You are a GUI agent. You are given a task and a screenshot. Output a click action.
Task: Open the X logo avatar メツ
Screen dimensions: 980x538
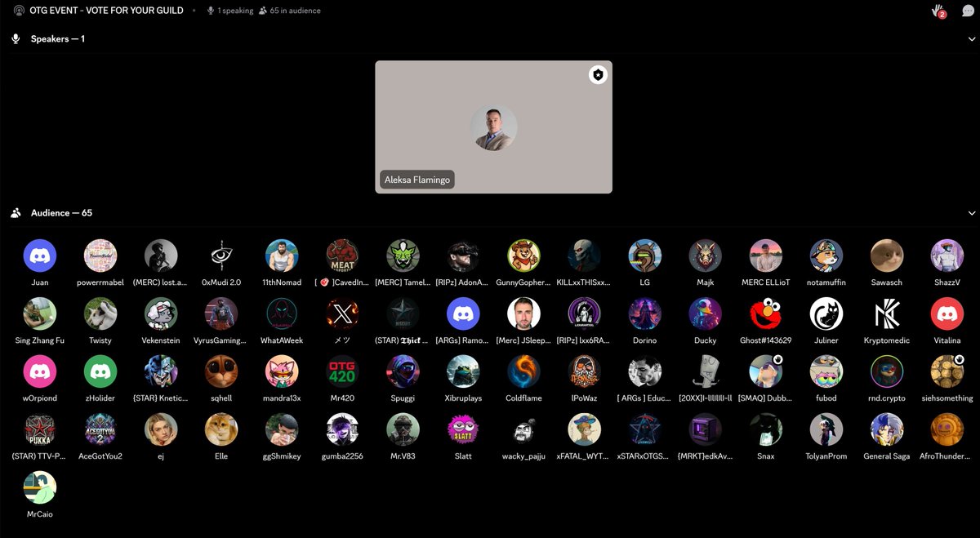pos(342,313)
